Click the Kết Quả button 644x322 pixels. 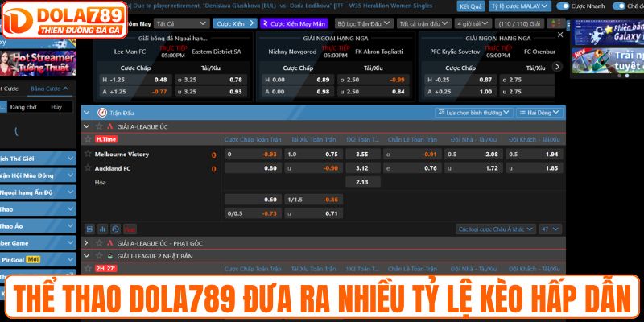click(471, 6)
